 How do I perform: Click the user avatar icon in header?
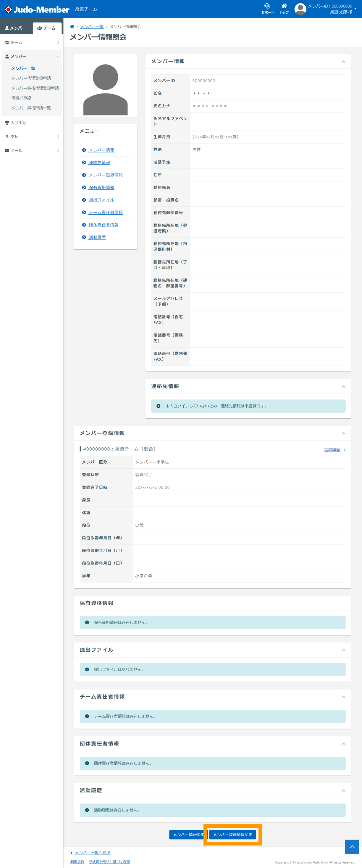tap(300, 9)
